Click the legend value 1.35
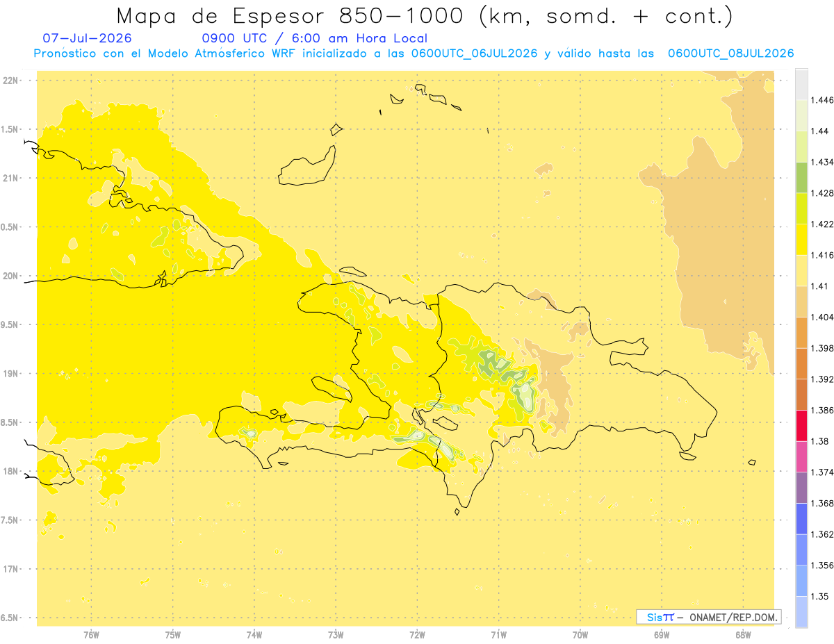 coord(819,597)
